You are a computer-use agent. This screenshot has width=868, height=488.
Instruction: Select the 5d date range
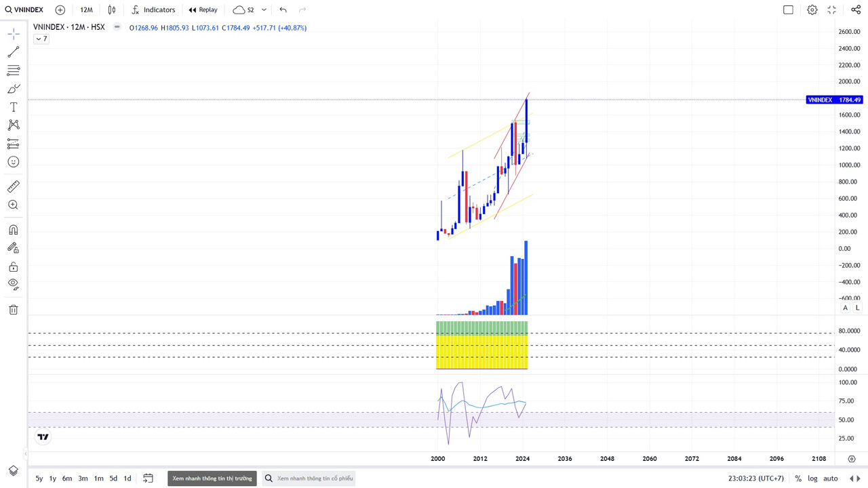pyautogui.click(x=113, y=479)
